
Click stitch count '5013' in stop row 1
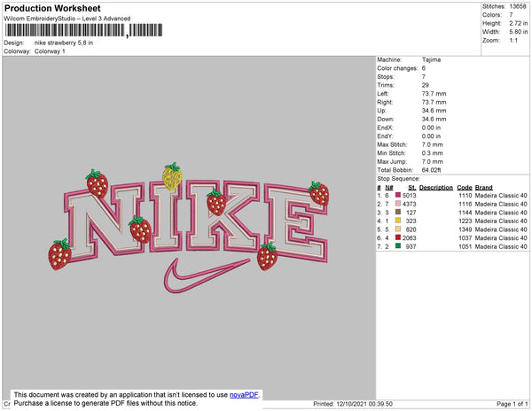(409, 196)
